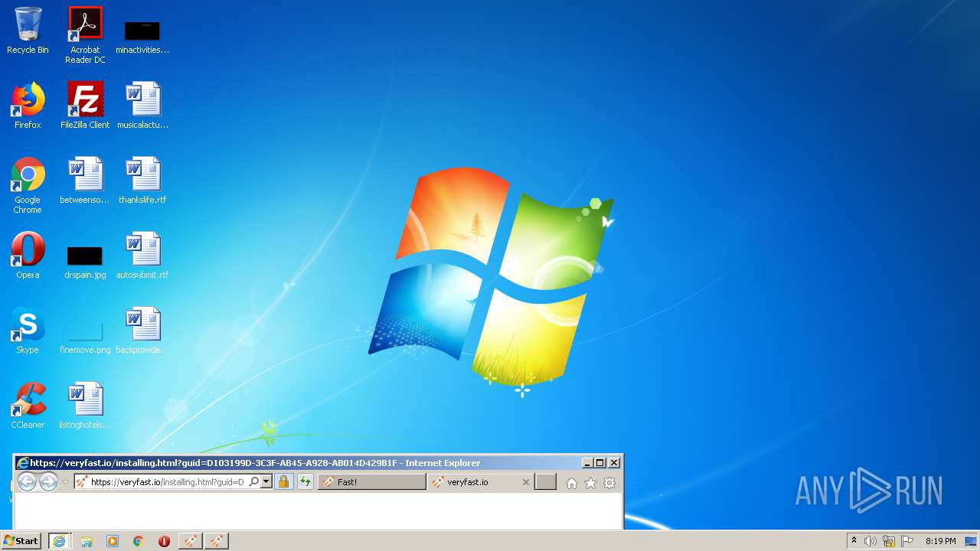Click the IE window title bar icon

coord(23,463)
